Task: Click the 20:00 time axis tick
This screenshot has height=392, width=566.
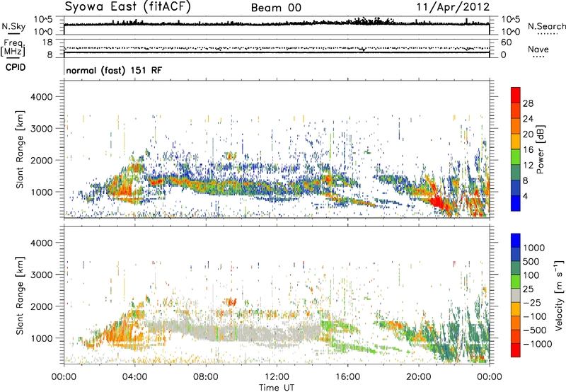Action: tap(418, 377)
